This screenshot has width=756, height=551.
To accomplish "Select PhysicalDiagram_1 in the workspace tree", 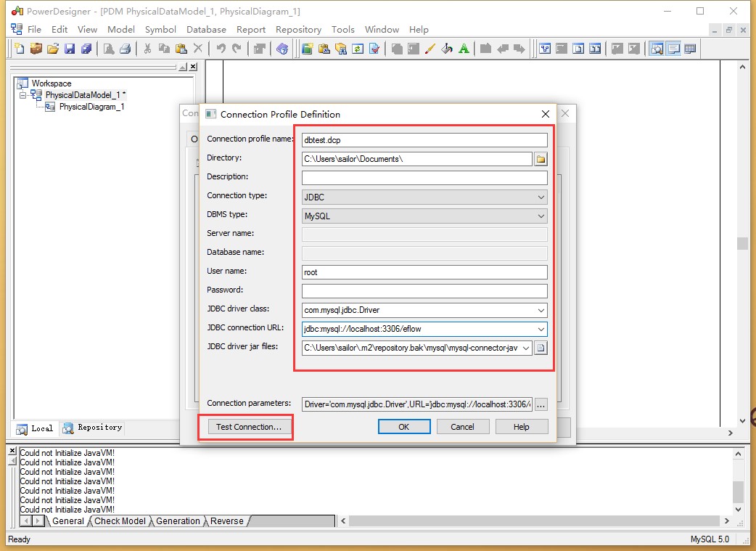I will [x=91, y=107].
